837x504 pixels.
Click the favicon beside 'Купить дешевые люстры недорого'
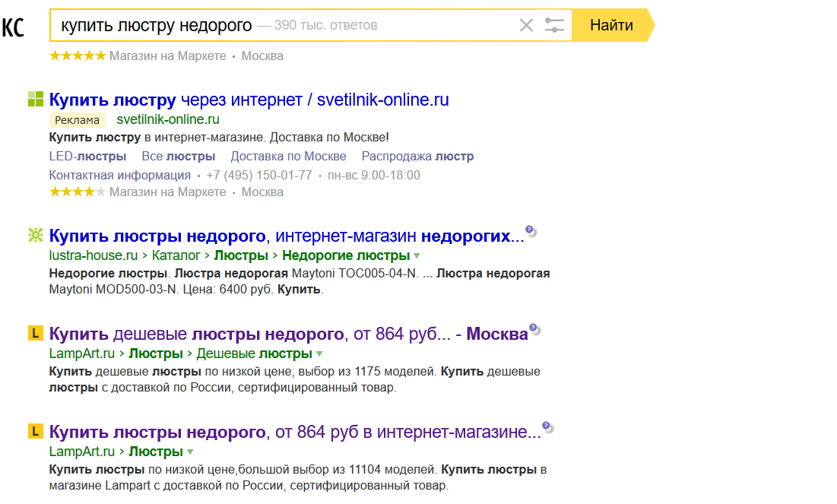click(36, 333)
